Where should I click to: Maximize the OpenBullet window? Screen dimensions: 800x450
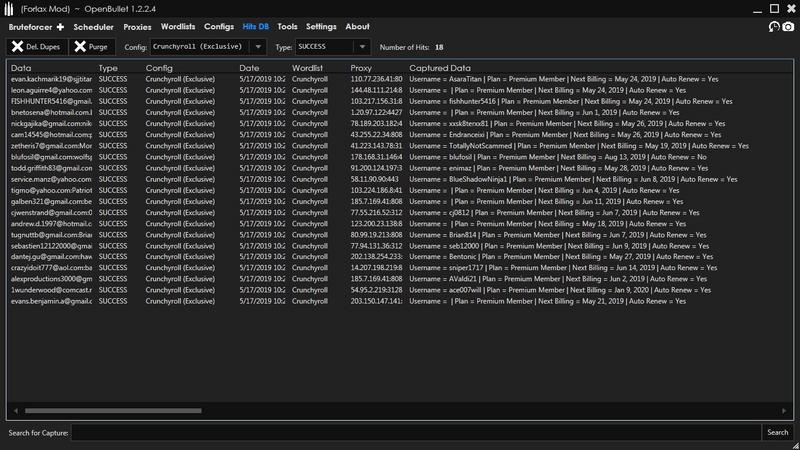[x=774, y=9]
